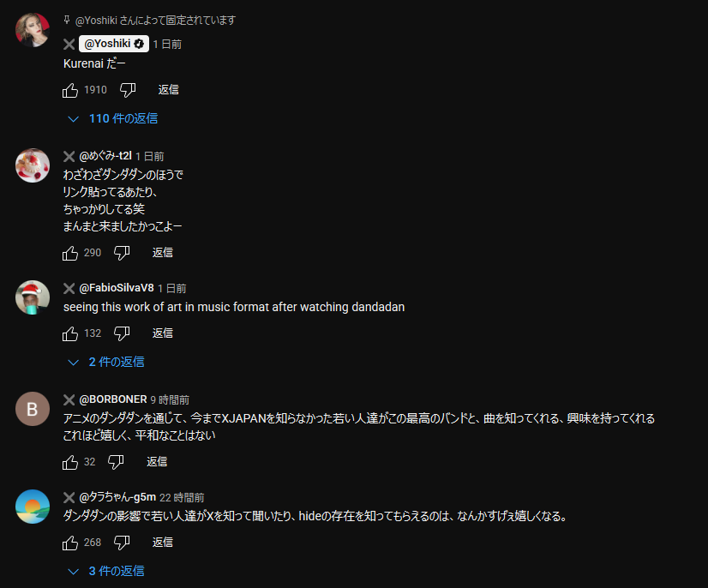Expand 110 件の返信 replies under Yoshiki
Screen dimensions: 708x588
(x=112, y=119)
